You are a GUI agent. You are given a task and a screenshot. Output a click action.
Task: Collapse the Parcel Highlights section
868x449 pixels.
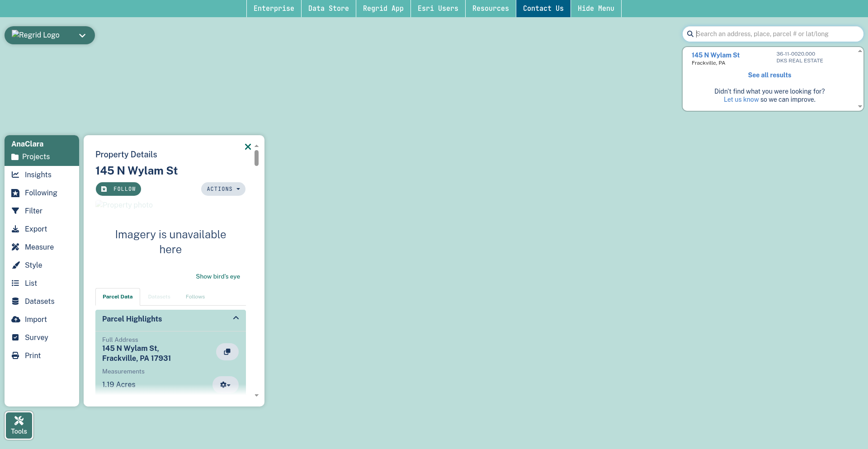coord(236,318)
